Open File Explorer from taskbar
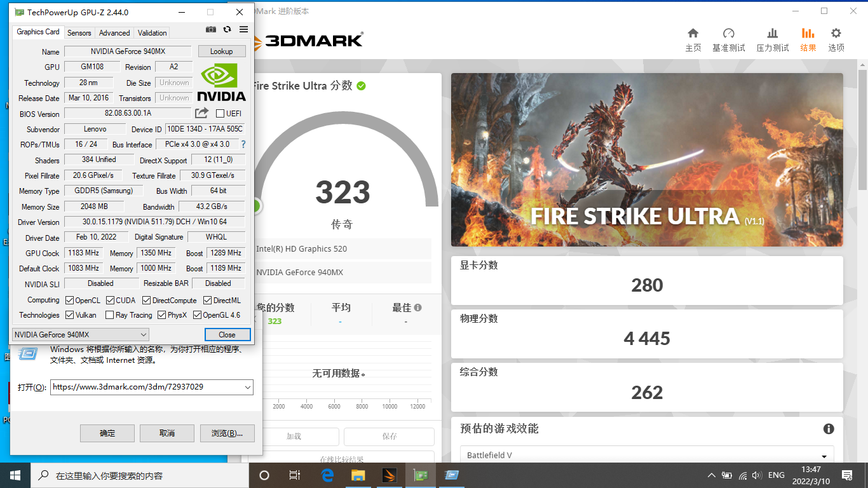Screen dimensions: 868x488 (358, 475)
